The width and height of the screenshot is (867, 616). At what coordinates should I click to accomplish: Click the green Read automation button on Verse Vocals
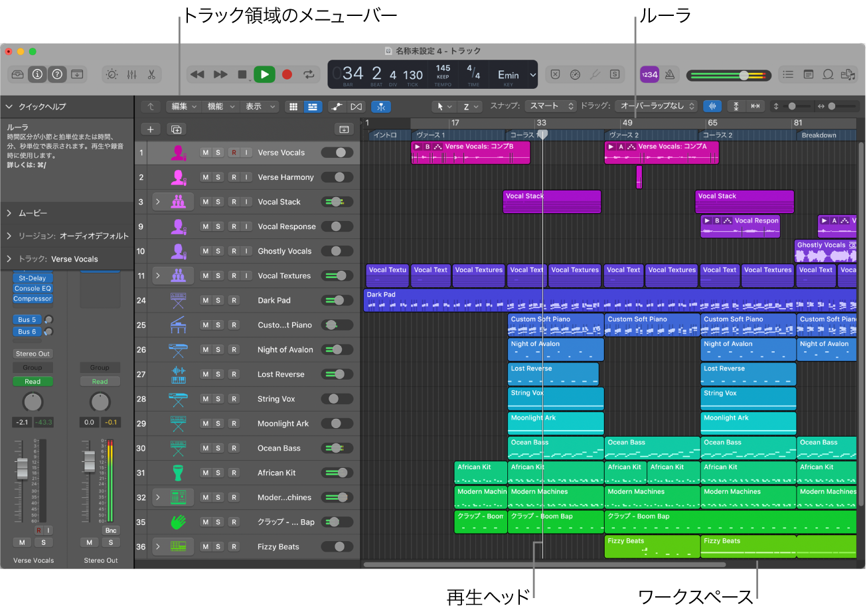[x=33, y=382]
